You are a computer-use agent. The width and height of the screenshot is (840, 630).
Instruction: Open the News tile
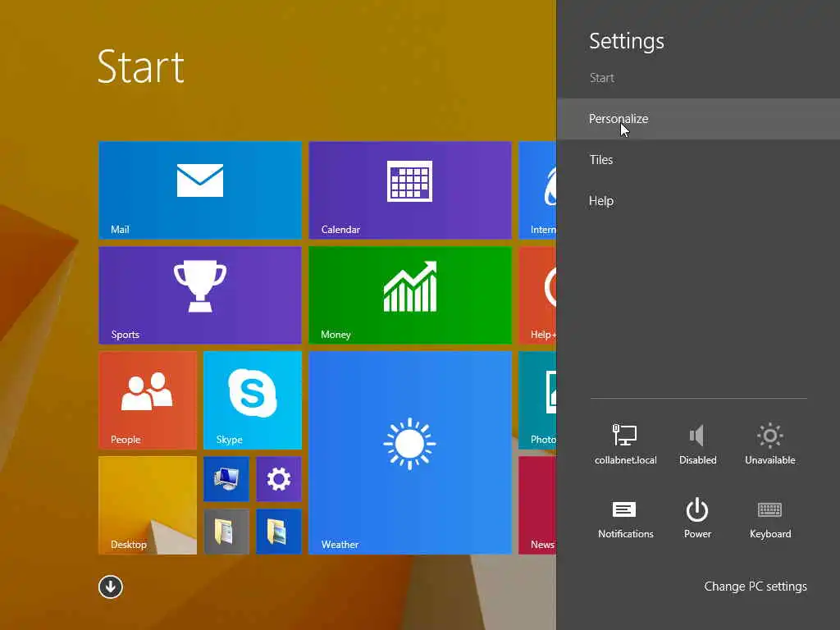coord(538,504)
